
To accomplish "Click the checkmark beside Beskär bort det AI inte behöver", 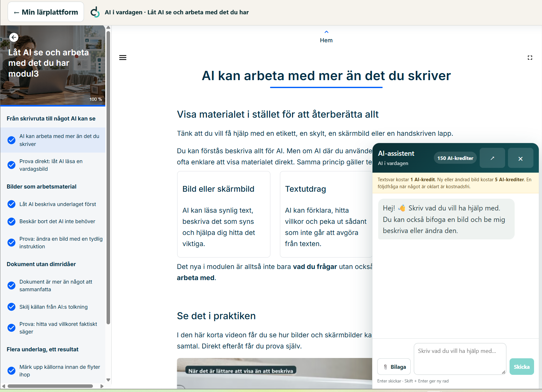I will coord(11,222).
